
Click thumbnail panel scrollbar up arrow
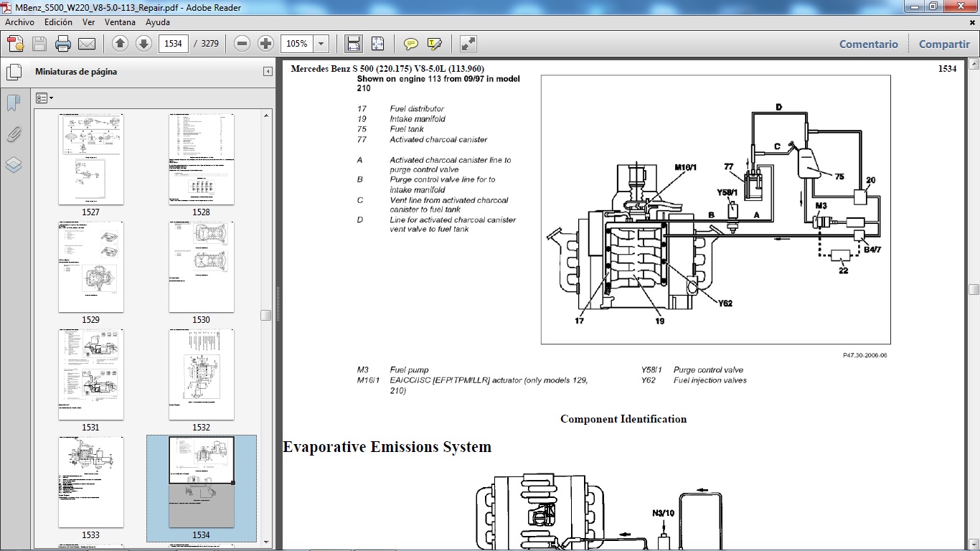point(266,115)
